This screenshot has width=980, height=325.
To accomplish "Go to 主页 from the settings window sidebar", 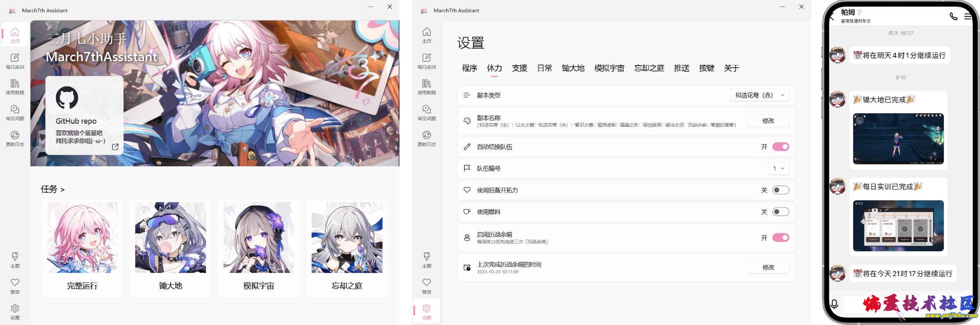I will coord(426,35).
